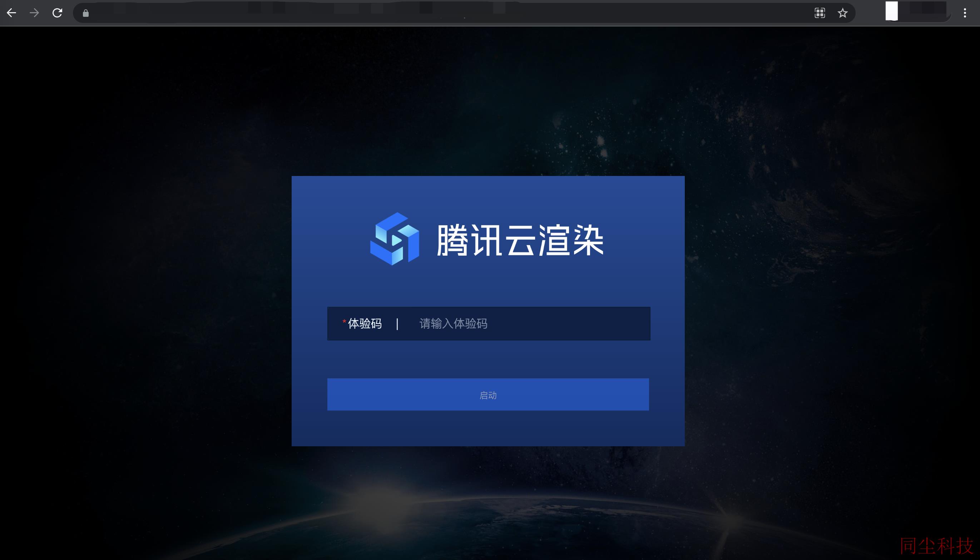Click the blue cube Tencent Cloud logo
Screen dimensions: 980x560
coord(395,239)
